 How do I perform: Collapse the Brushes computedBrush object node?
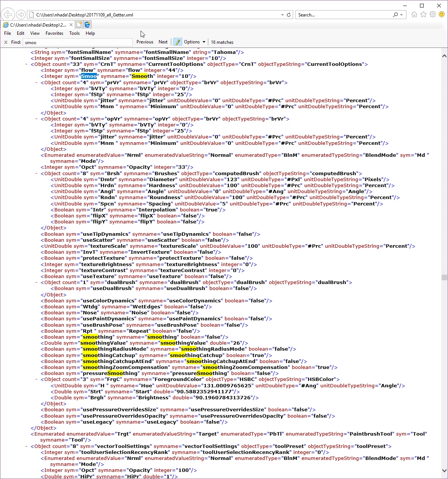point(37,174)
